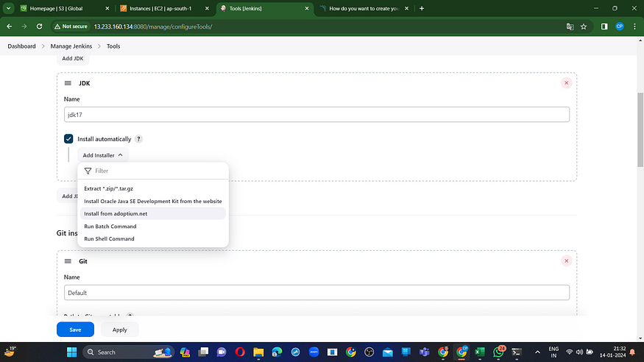Open terminal app from taskbar
This screenshot has height=362, width=644.
click(517, 352)
